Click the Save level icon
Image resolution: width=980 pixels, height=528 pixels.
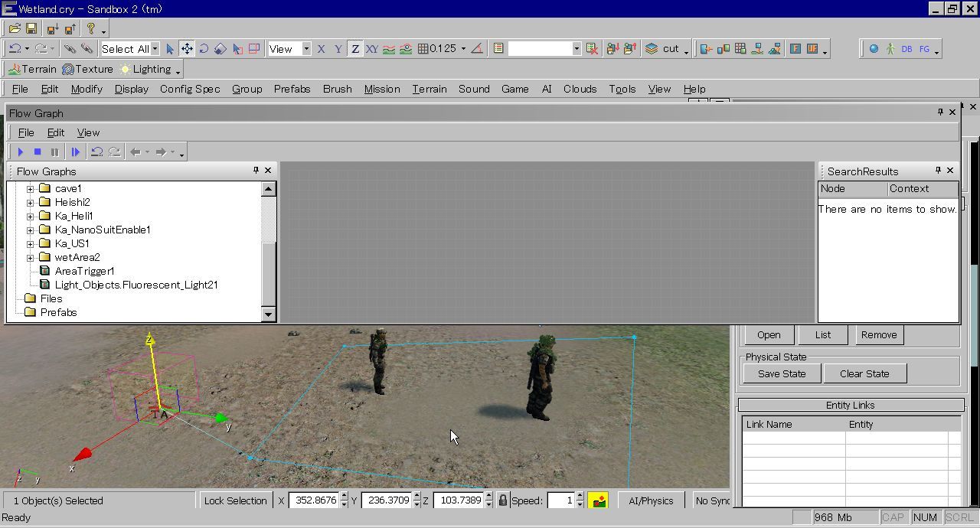31,28
